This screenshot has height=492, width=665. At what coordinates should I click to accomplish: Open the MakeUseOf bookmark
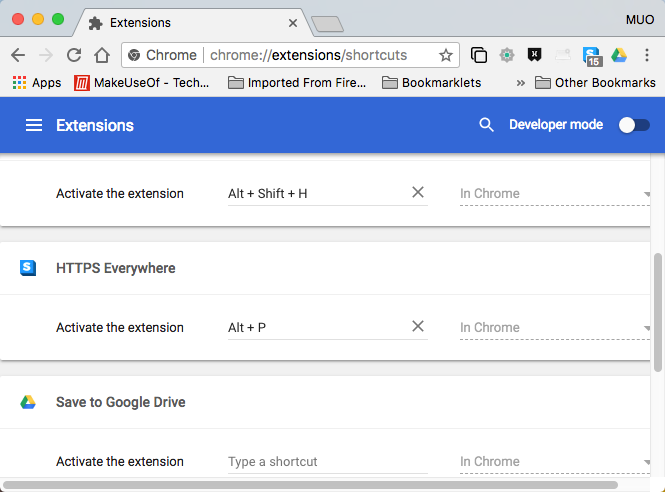click(x=142, y=83)
